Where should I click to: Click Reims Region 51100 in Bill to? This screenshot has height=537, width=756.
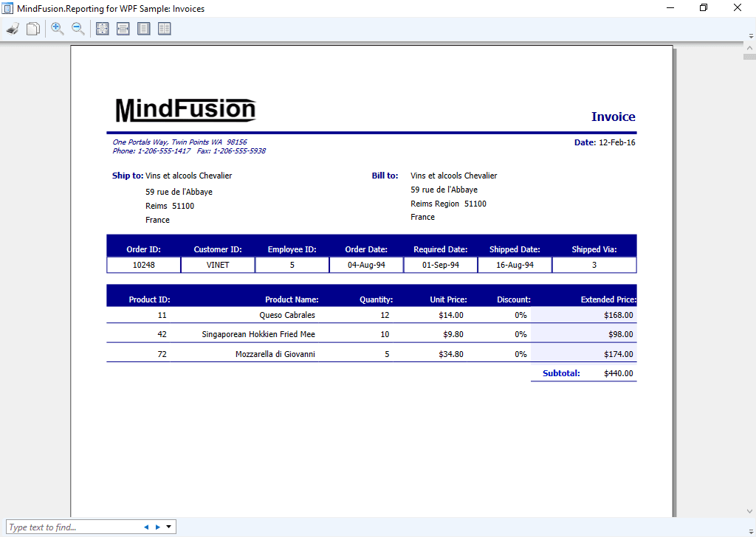click(x=448, y=204)
